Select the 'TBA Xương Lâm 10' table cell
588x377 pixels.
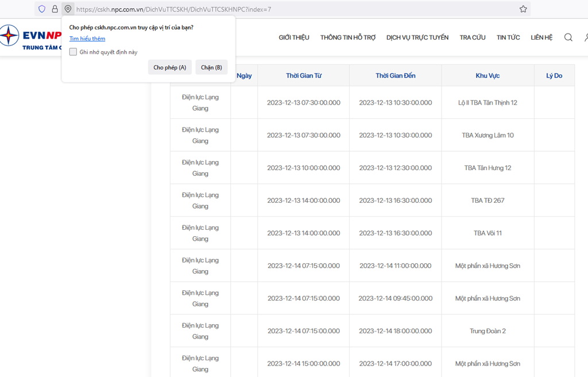click(x=488, y=135)
